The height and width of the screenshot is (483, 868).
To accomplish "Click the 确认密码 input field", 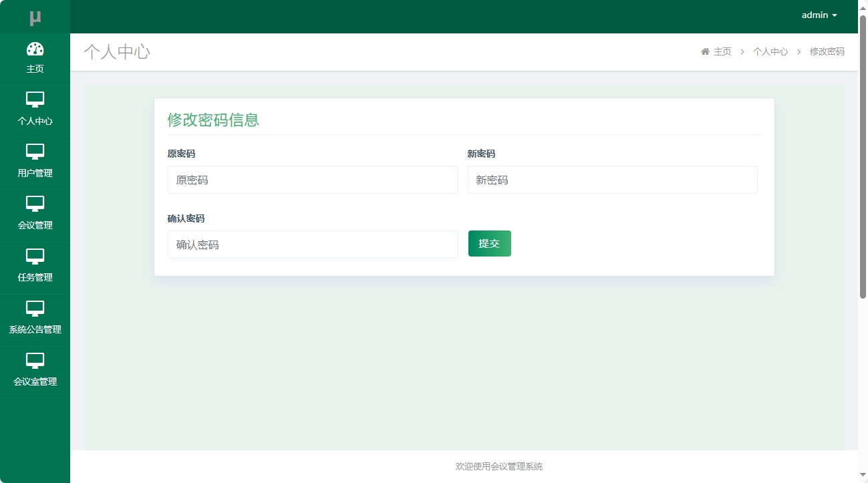I will pos(312,244).
